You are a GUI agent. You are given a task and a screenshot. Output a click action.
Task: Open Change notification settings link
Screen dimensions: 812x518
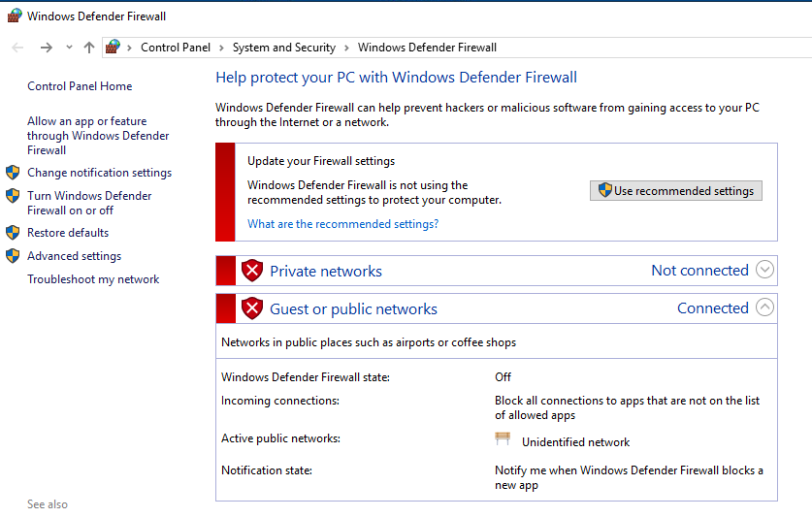99,173
